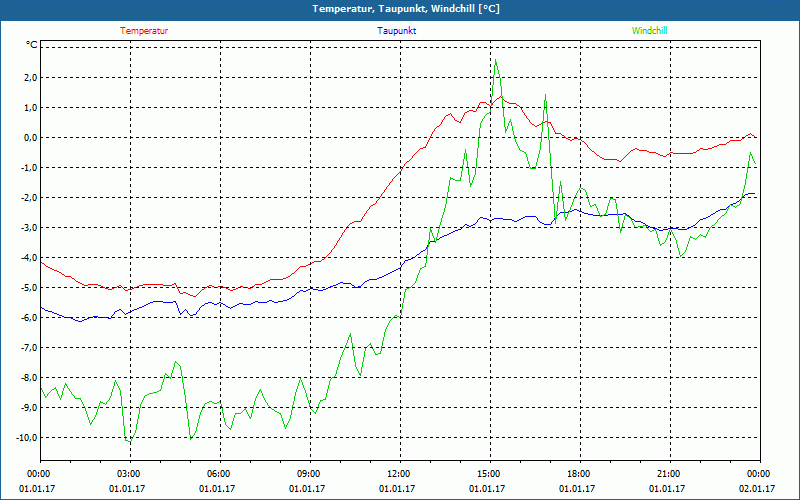Click the Windchill peak near 15:00

click(496, 60)
